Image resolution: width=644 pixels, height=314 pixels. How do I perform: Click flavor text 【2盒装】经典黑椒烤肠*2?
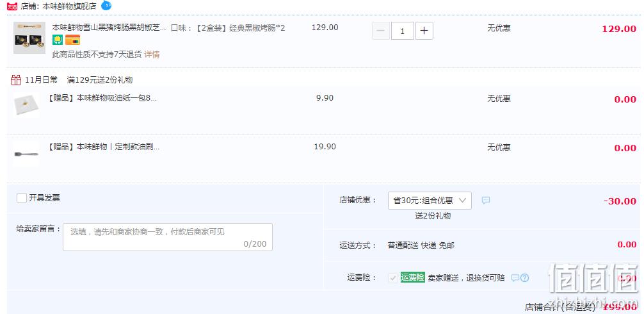(239, 28)
